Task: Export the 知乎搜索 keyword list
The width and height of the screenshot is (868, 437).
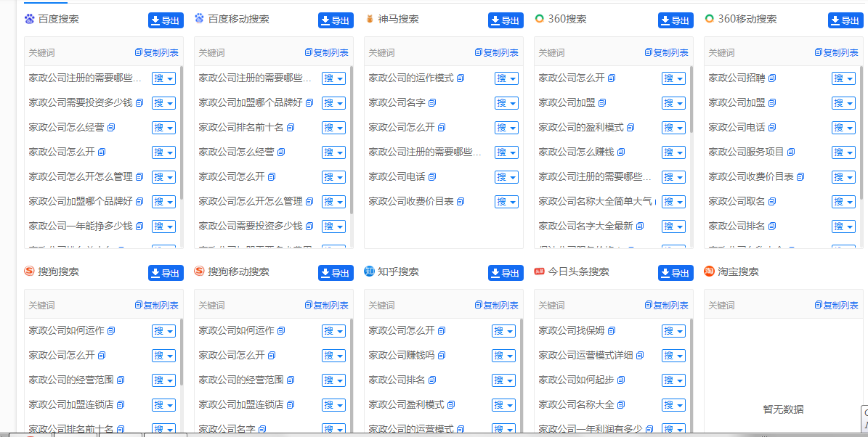Action: click(x=506, y=273)
